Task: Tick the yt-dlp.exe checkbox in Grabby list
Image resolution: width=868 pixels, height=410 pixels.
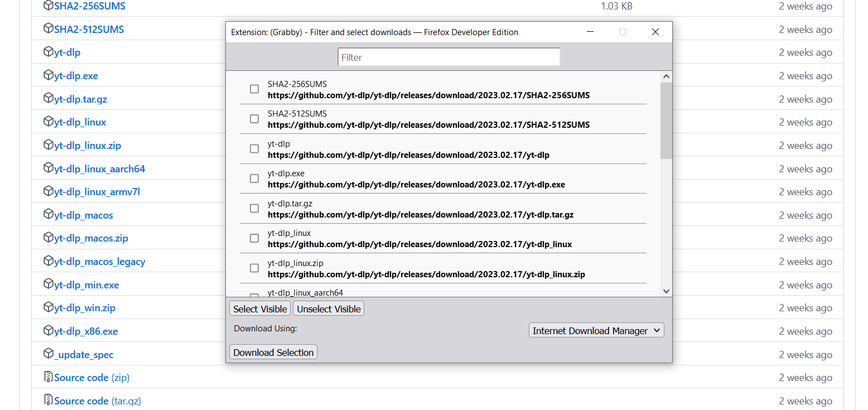Action: 254,179
